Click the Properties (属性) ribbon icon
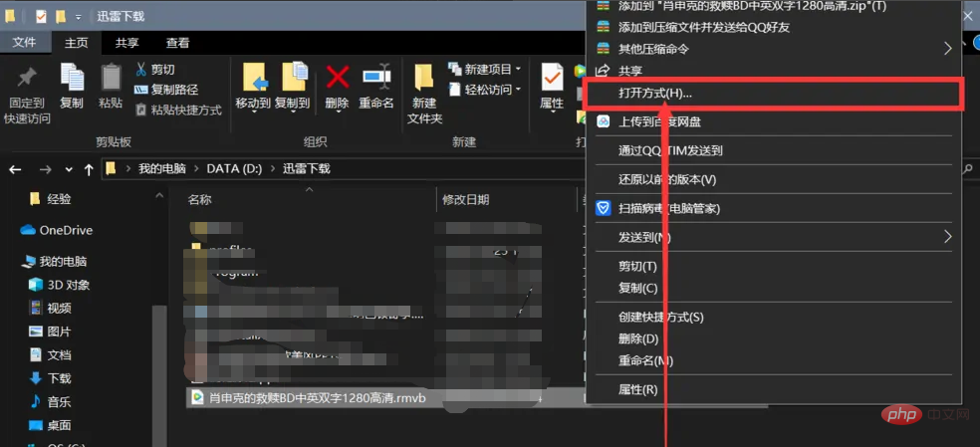The height and width of the screenshot is (447, 980). click(552, 78)
